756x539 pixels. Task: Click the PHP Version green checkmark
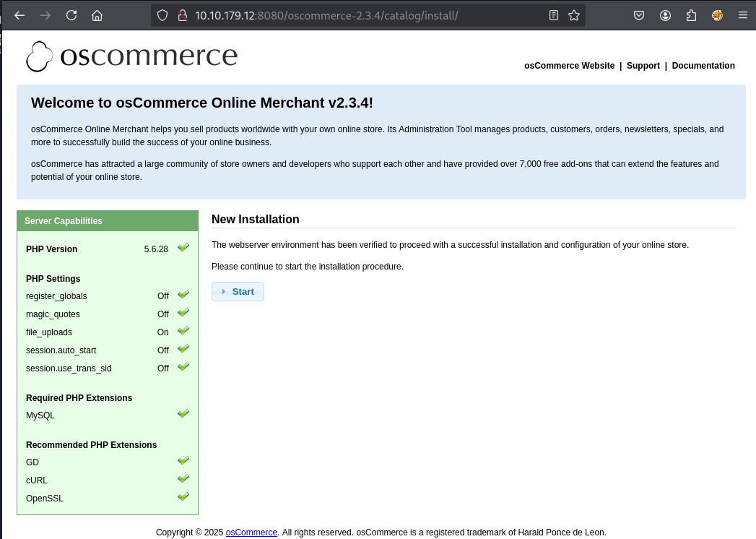click(183, 248)
